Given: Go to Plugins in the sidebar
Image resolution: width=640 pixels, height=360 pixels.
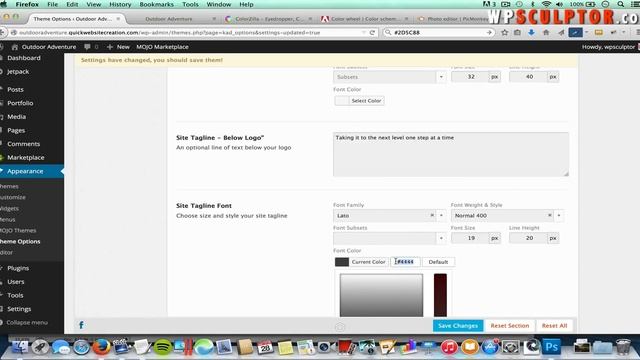Looking at the screenshot, I should 18,268.
